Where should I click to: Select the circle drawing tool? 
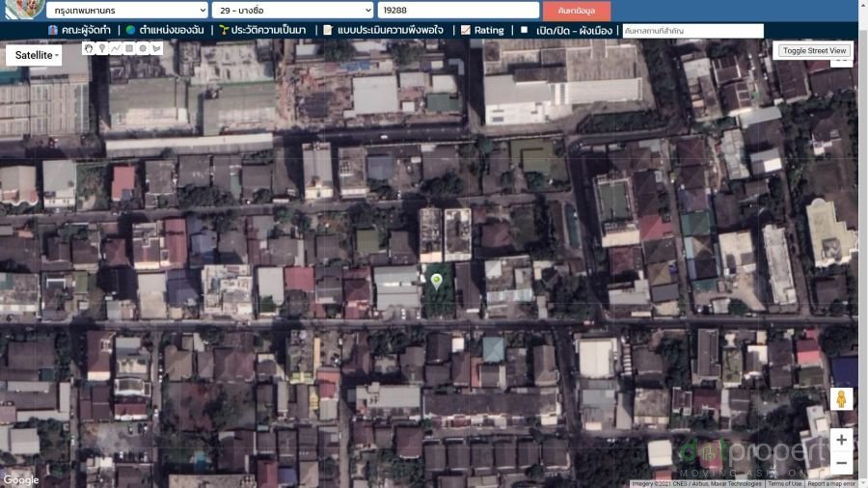(x=143, y=48)
